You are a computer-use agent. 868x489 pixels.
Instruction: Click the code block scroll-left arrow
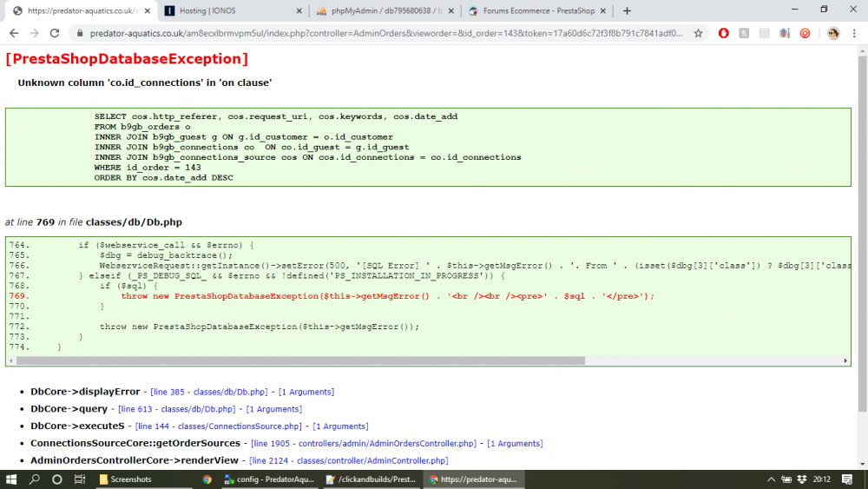[11, 360]
